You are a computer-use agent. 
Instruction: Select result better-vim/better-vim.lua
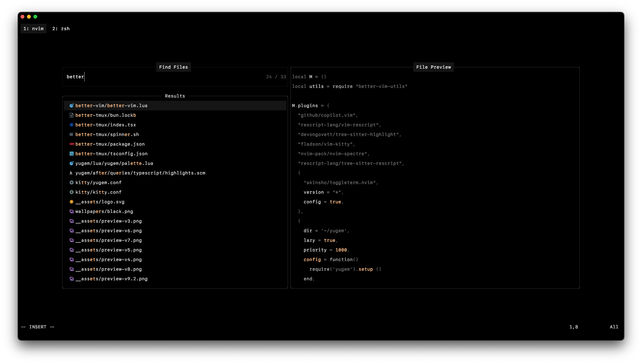pos(175,106)
